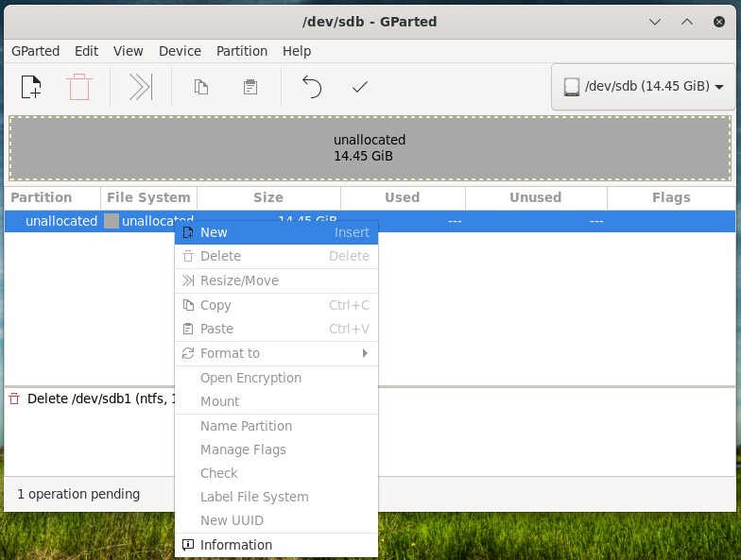Viewport: 741px width, 560px height.
Task: Choose Delete in the context menu
Action: click(x=276, y=256)
